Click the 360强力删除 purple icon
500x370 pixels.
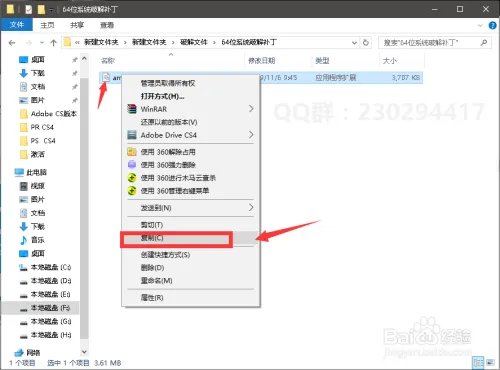pos(132,165)
